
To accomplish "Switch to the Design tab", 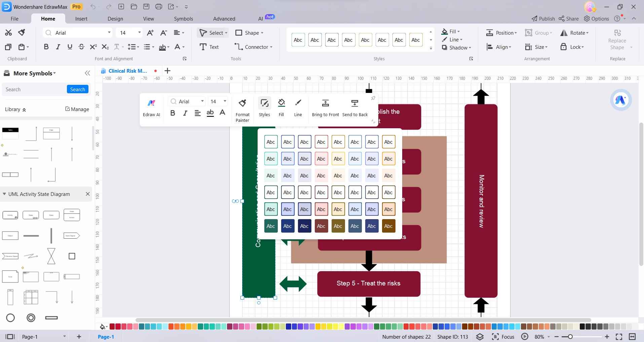I will (115, 19).
